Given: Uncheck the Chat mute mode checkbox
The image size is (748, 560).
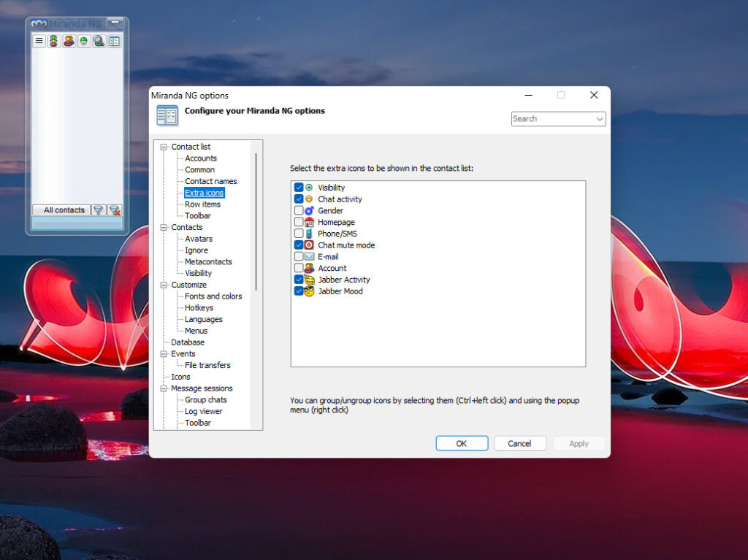Looking at the screenshot, I should [x=299, y=245].
